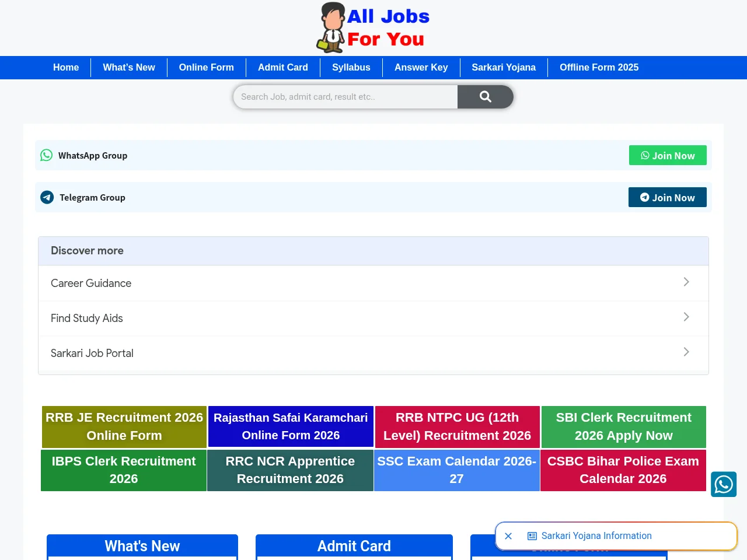Click the Find Study Aids text
Image resolution: width=747 pixels, height=560 pixels.
pyautogui.click(x=87, y=318)
